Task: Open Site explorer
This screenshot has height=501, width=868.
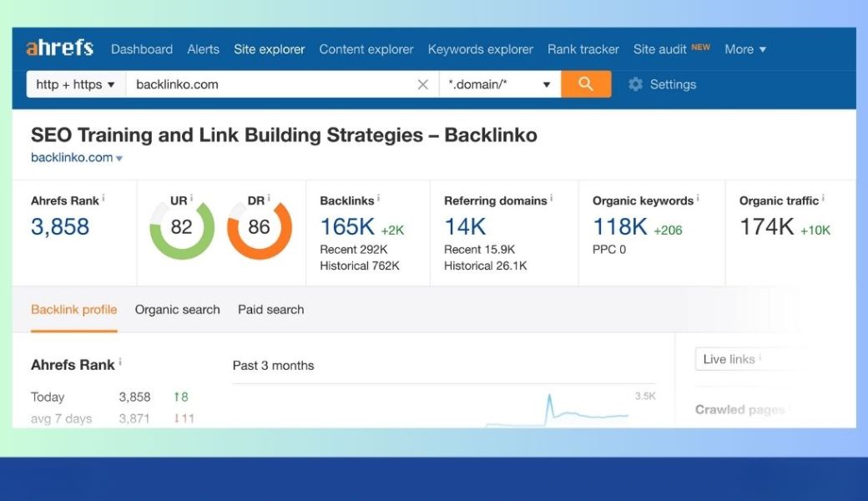Action: pos(269,49)
